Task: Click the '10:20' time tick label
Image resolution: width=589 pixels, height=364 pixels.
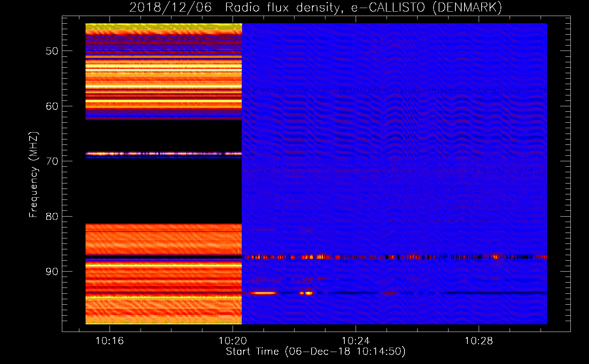Action: click(233, 341)
